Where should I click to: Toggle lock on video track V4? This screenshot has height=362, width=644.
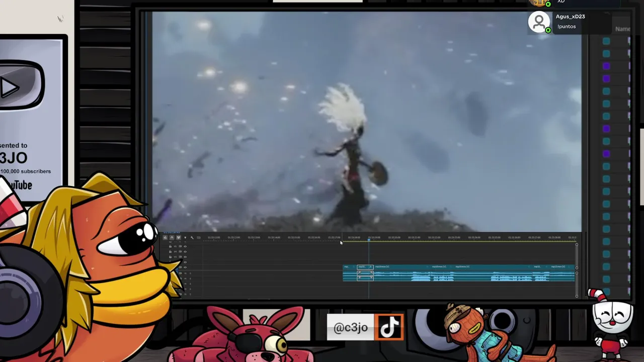(171, 251)
